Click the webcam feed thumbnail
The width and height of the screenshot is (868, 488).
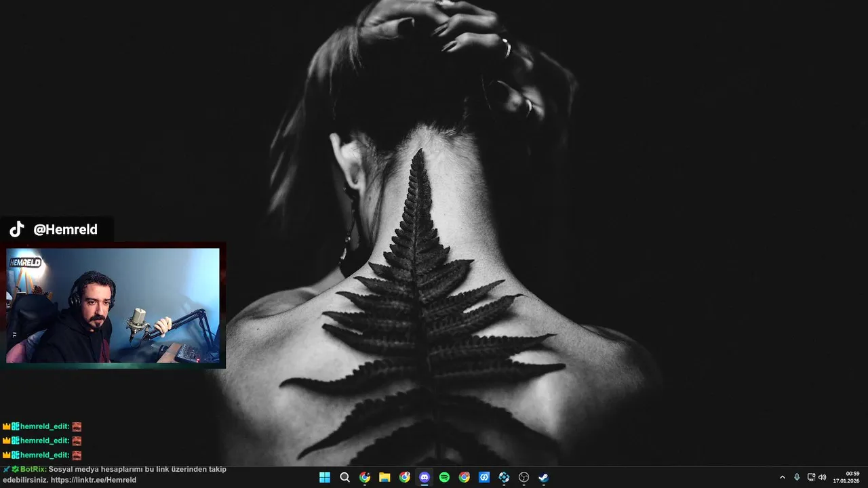(113, 306)
